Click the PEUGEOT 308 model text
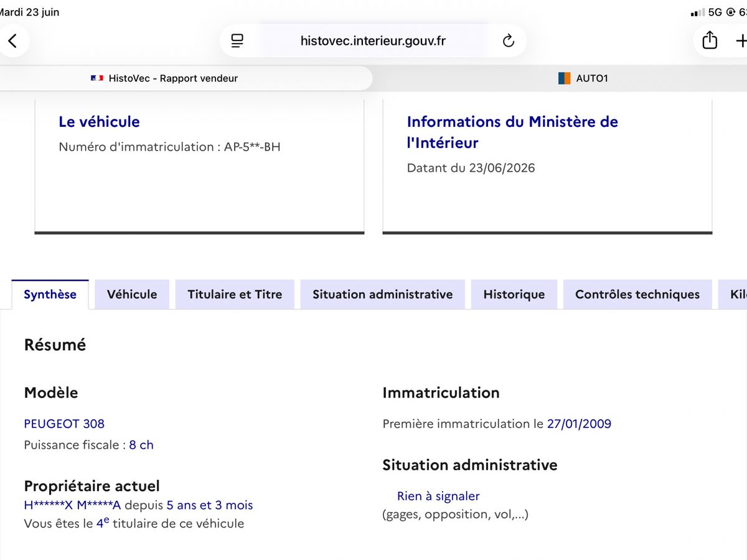 tap(64, 424)
